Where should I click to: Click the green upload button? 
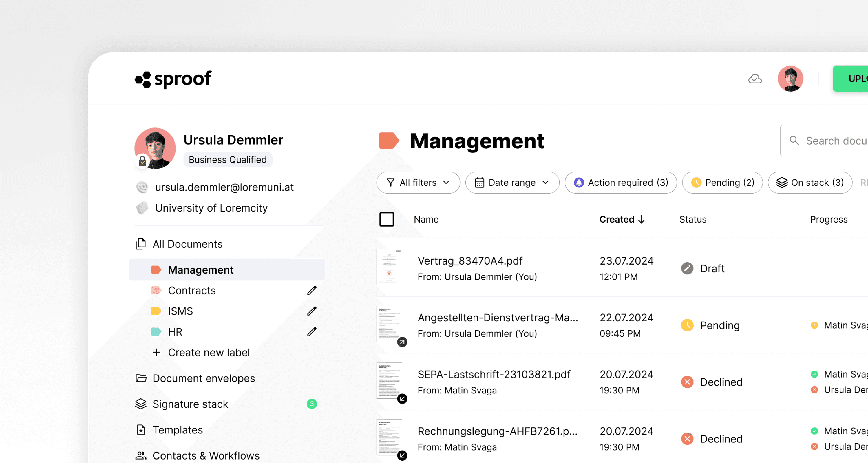[x=850, y=79]
